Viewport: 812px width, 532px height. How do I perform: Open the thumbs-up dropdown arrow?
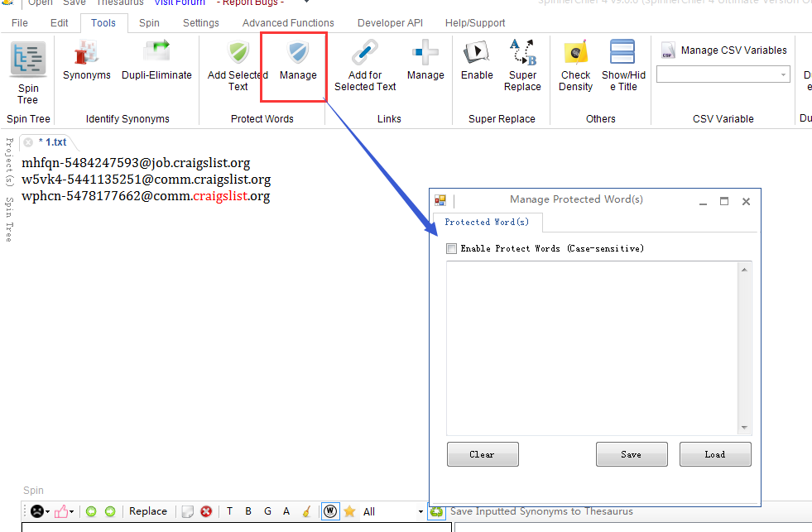coord(71,512)
